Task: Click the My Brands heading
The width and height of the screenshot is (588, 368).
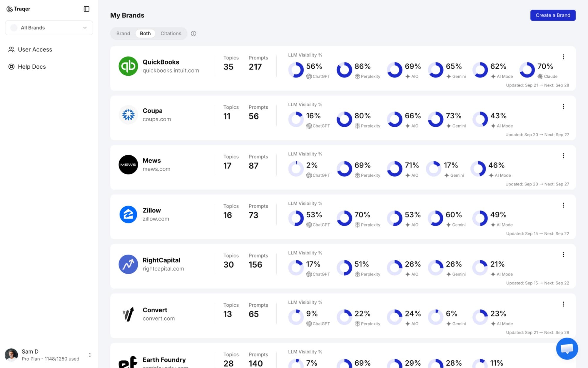Action: click(x=127, y=15)
